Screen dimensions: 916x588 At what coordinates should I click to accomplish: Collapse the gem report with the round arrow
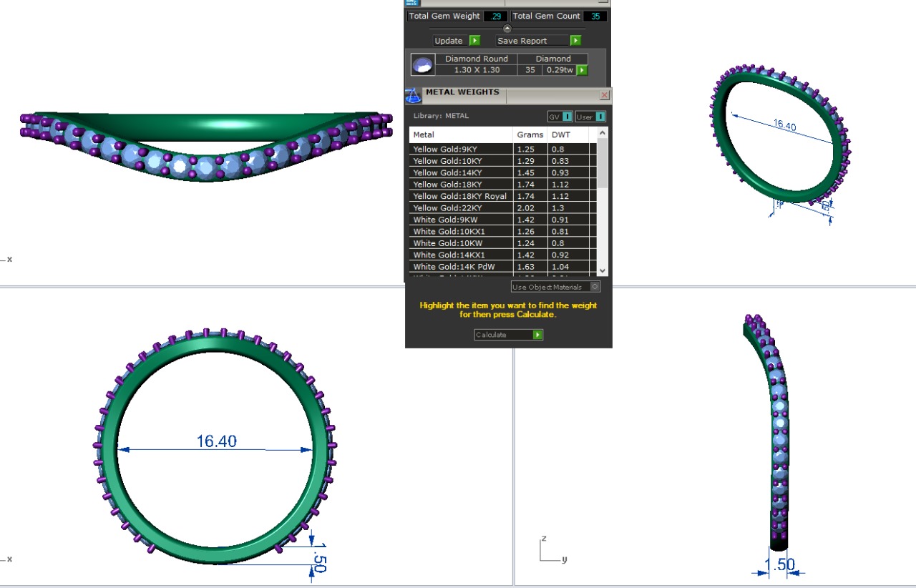(507, 29)
